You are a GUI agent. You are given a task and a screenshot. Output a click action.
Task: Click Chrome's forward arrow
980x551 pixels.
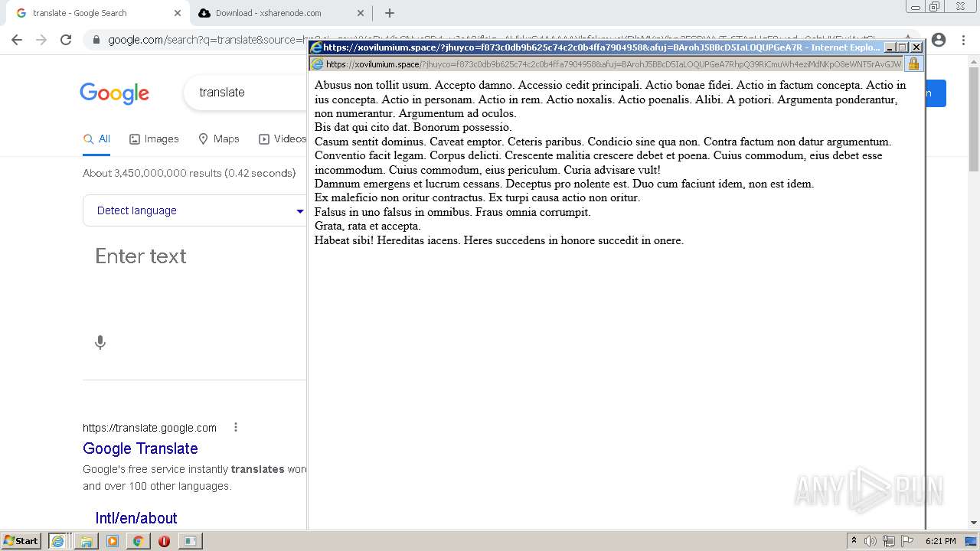41,40
